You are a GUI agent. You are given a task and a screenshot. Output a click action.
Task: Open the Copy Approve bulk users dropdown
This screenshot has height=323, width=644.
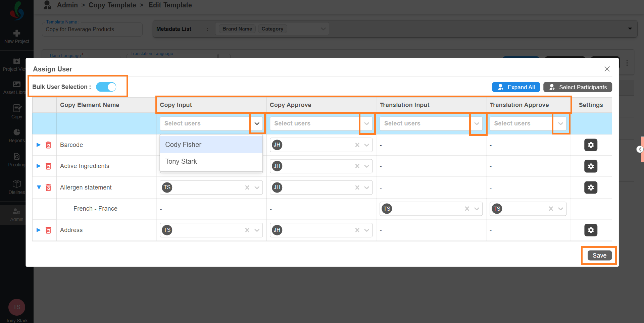367,123
